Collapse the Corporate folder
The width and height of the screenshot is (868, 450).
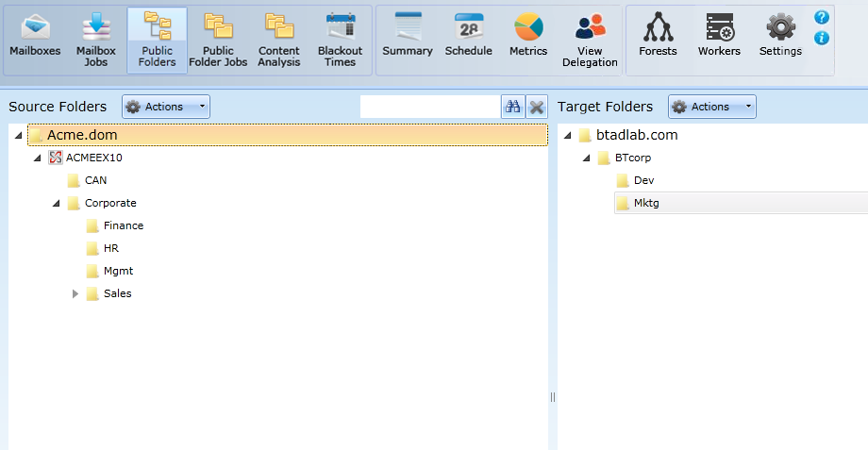(x=56, y=203)
